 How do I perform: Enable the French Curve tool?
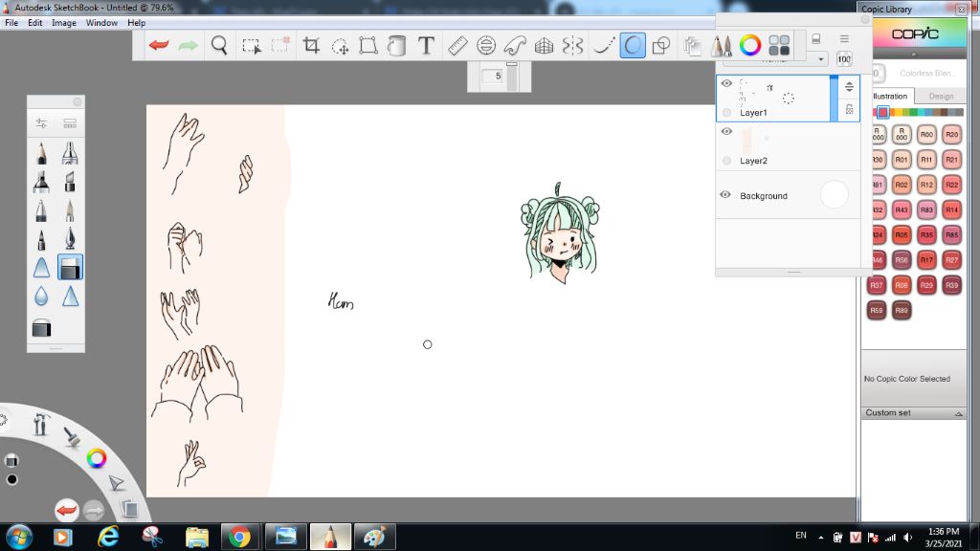tap(515, 45)
